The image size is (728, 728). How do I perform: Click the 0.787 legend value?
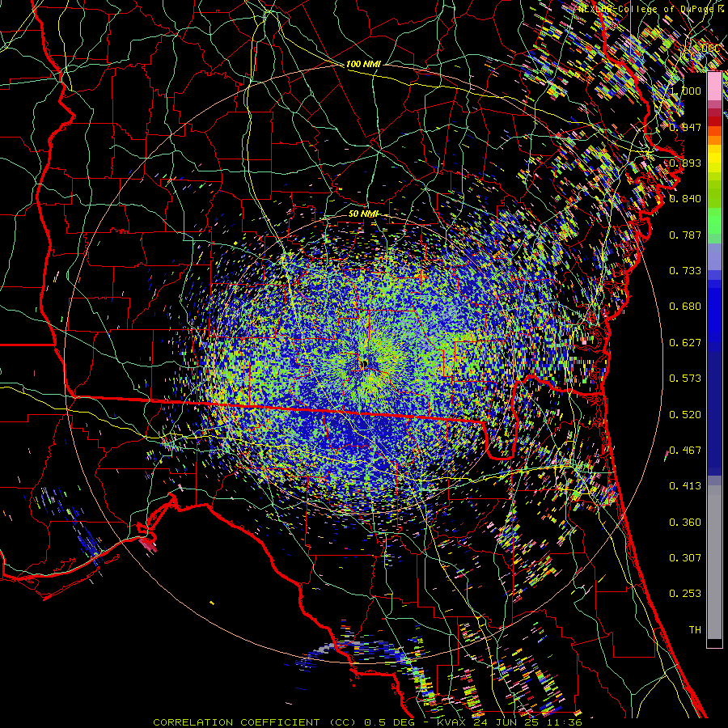[x=685, y=235]
